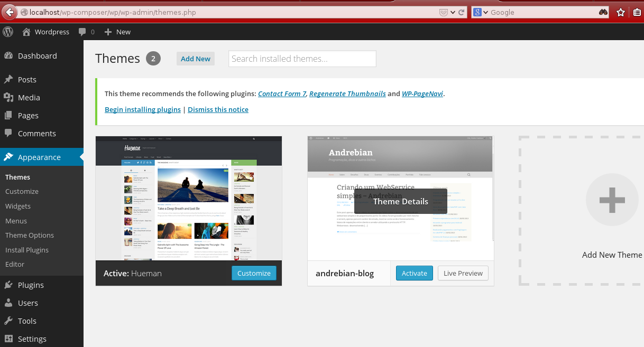This screenshot has width=644, height=347.
Task: Click the Comments bubble icon in sidebar
Action: tap(8, 134)
